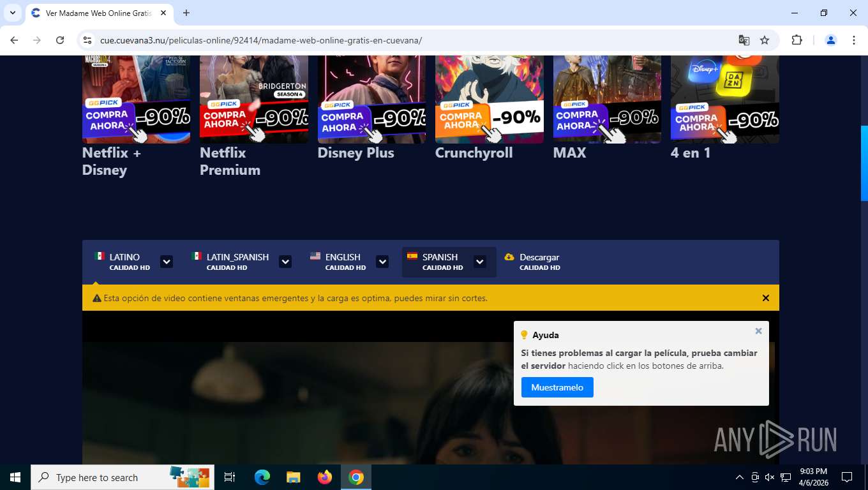Click the MAX title link
This screenshot has width=868, height=490.
click(569, 153)
